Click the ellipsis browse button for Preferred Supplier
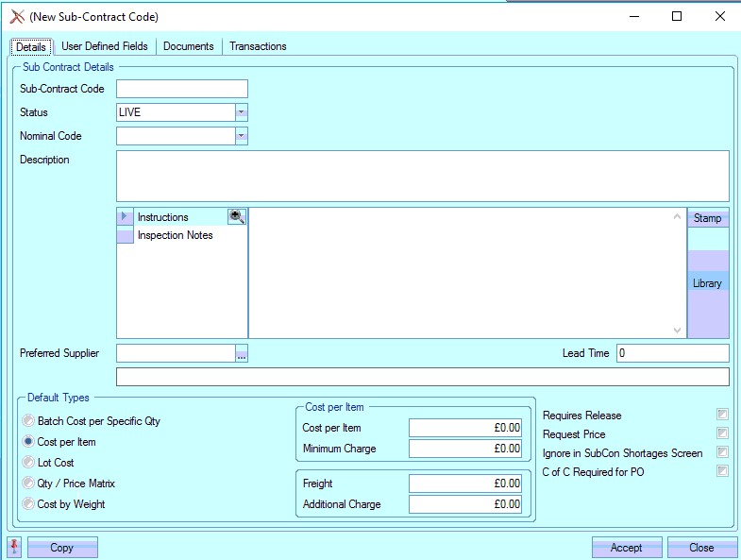Image resolution: width=741 pixels, height=560 pixels. coord(242,354)
